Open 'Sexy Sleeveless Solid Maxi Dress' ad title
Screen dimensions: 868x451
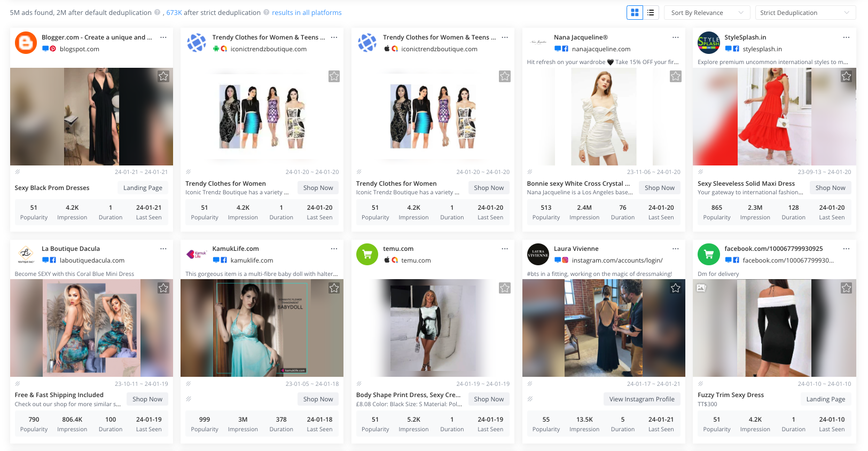(746, 184)
